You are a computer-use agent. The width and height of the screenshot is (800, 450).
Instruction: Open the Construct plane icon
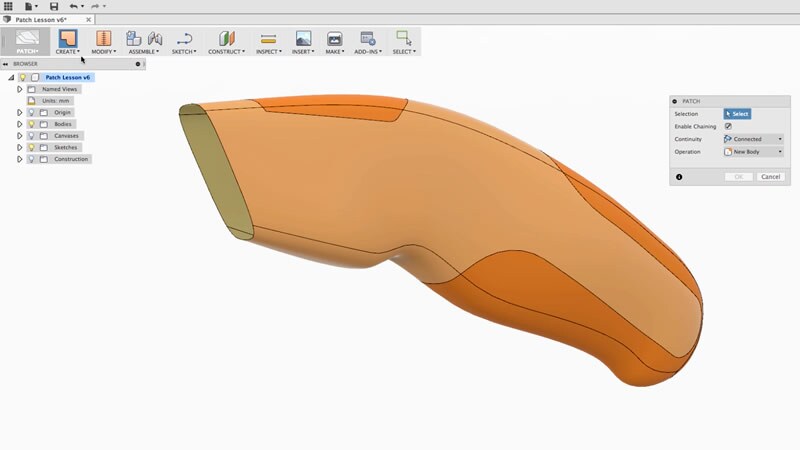click(226, 38)
